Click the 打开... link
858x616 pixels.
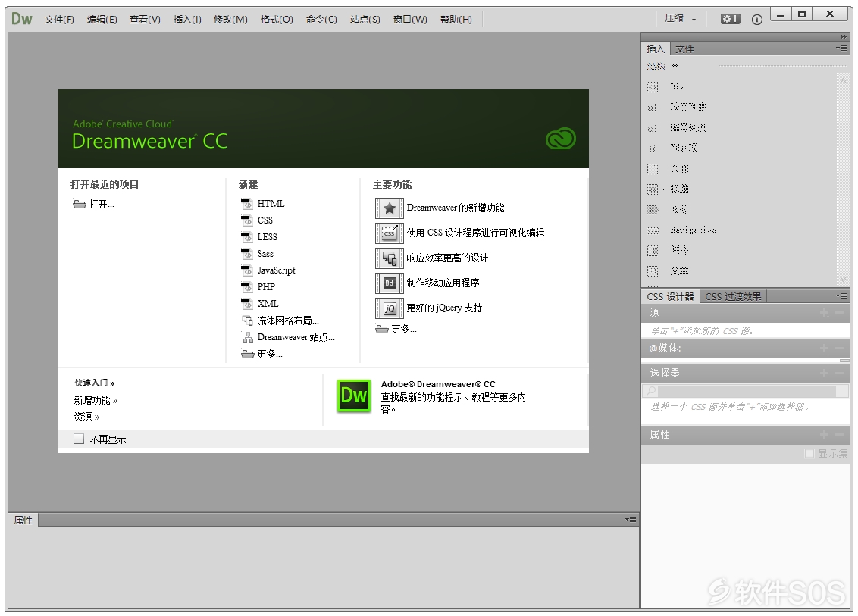[x=93, y=204]
